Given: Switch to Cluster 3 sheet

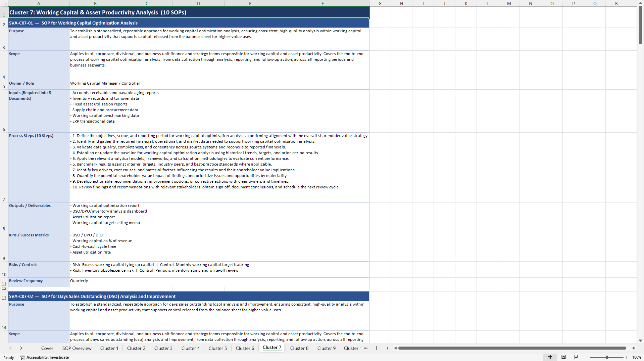Looking at the screenshot, I should pos(163,348).
